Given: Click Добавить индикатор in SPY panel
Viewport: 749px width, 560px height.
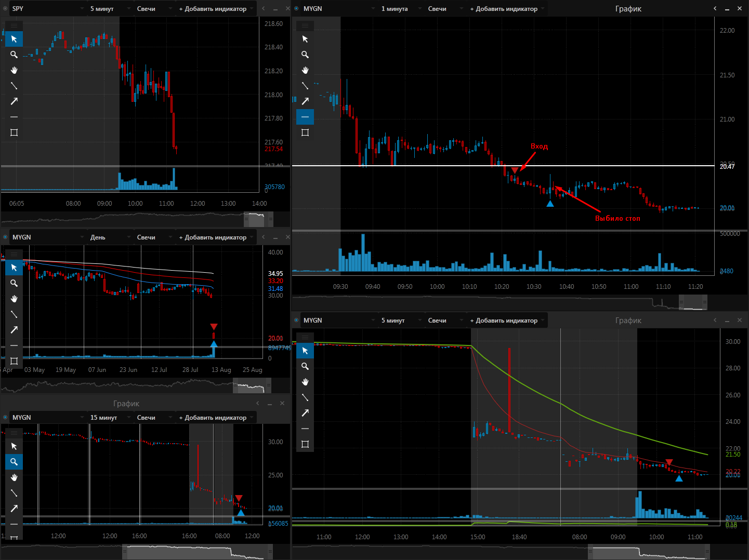Looking at the screenshot, I should coord(216,8).
